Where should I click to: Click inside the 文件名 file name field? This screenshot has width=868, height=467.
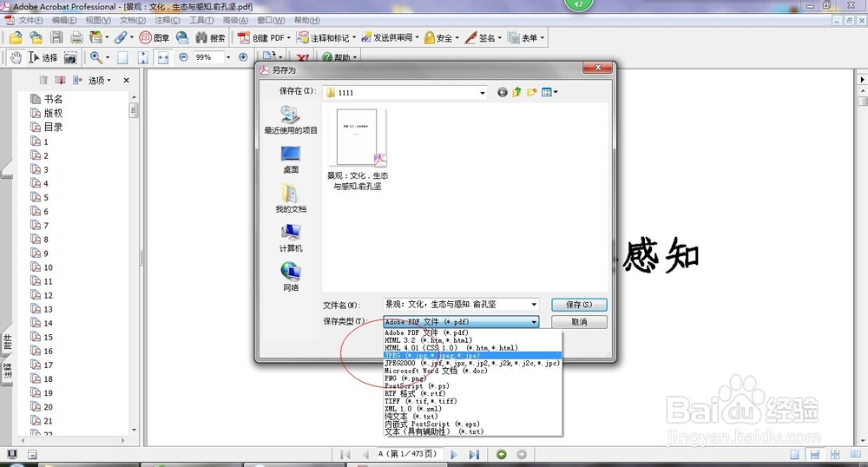[457, 305]
